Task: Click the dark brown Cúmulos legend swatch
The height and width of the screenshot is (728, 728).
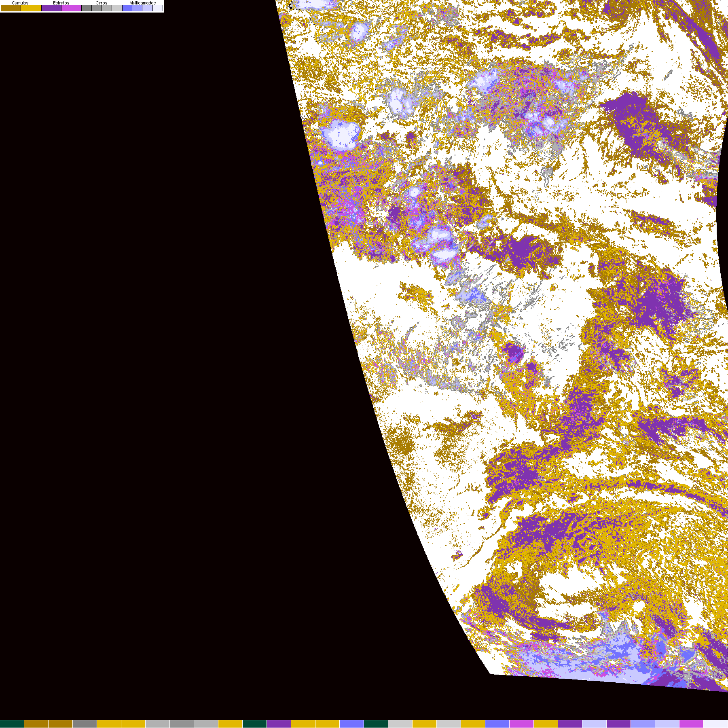Action: click(x=11, y=8)
